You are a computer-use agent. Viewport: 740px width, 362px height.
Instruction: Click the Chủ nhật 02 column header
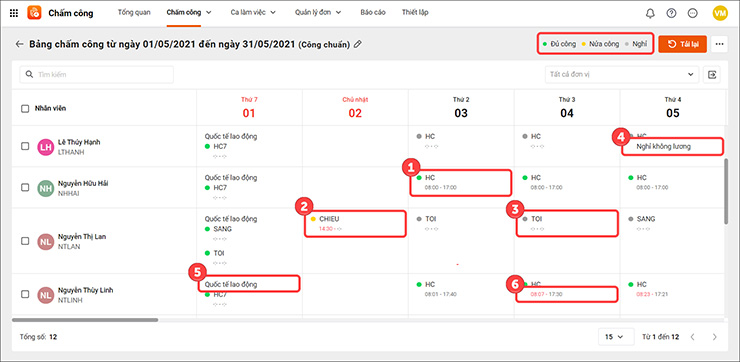355,108
